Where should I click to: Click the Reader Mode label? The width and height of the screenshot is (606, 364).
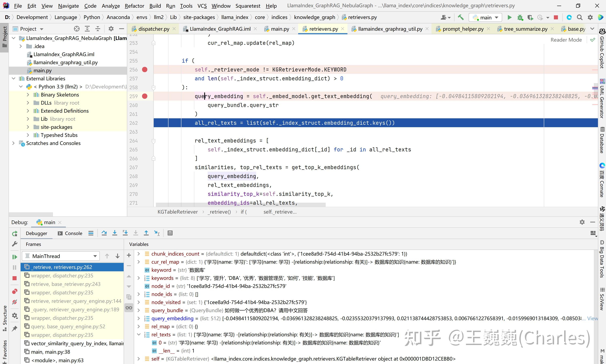(x=566, y=40)
